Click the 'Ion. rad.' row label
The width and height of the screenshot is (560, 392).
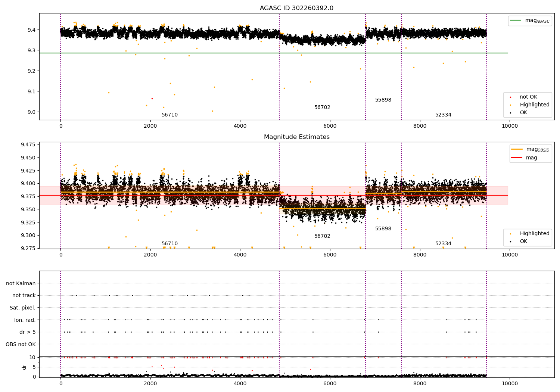pyautogui.click(x=25, y=320)
